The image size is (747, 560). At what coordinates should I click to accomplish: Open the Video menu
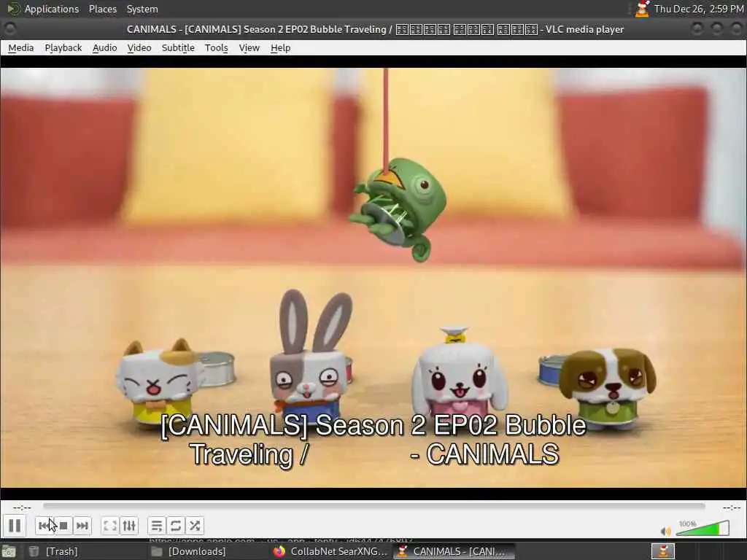point(139,47)
